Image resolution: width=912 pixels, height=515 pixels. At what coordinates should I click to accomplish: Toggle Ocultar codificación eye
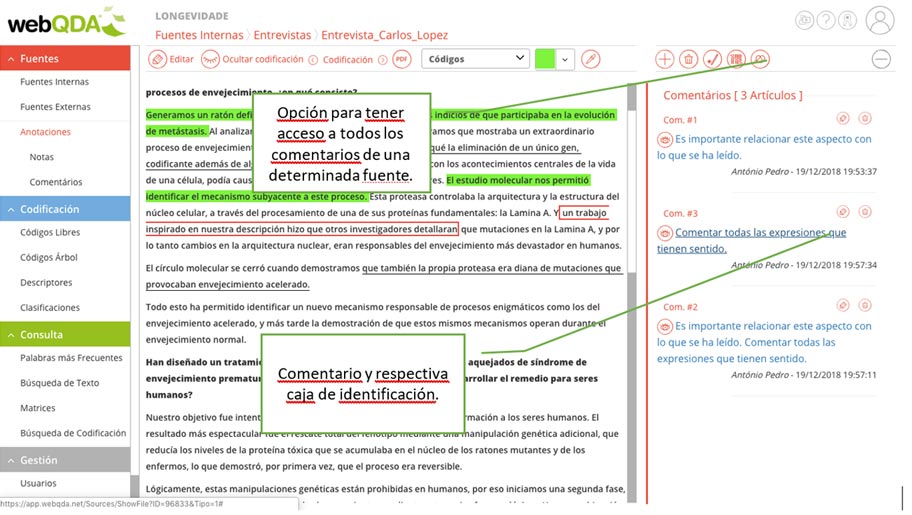(x=252, y=59)
